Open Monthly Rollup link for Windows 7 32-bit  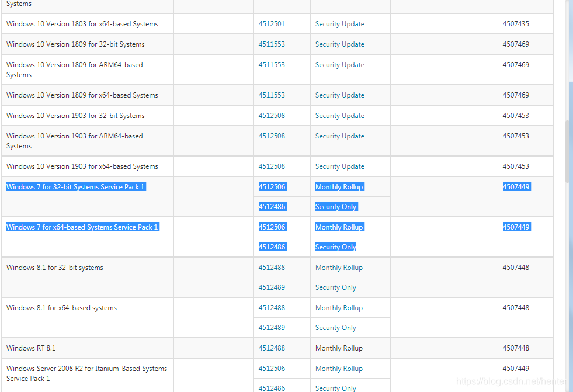coord(339,187)
